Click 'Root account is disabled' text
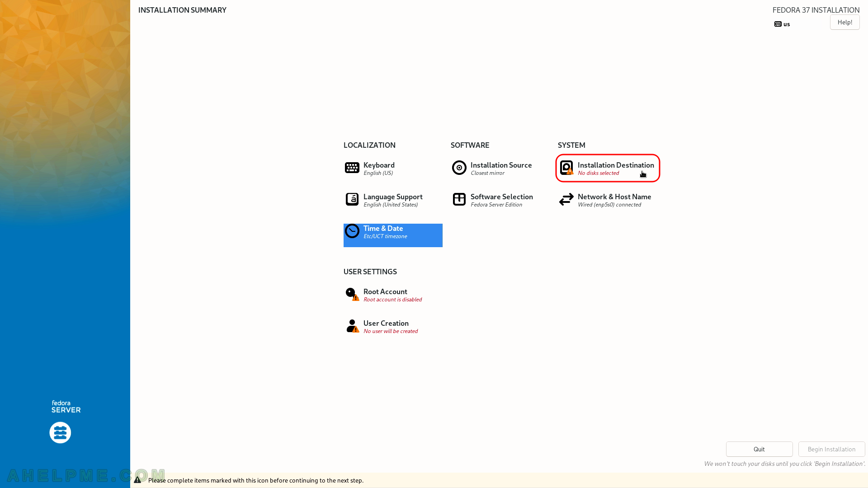The width and height of the screenshot is (868, 488). 392,300
